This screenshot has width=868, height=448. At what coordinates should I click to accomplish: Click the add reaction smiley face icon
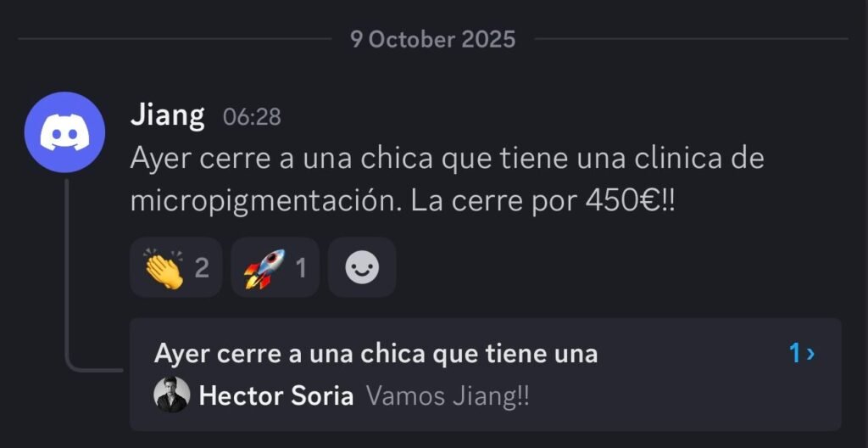point(362,268)
